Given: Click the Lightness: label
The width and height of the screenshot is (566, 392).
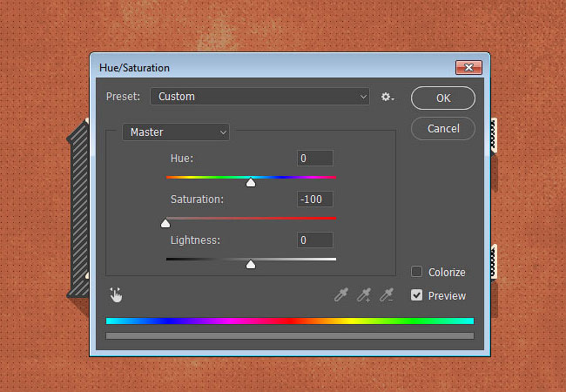Looking at the screenshot, I should pos(195,240).
